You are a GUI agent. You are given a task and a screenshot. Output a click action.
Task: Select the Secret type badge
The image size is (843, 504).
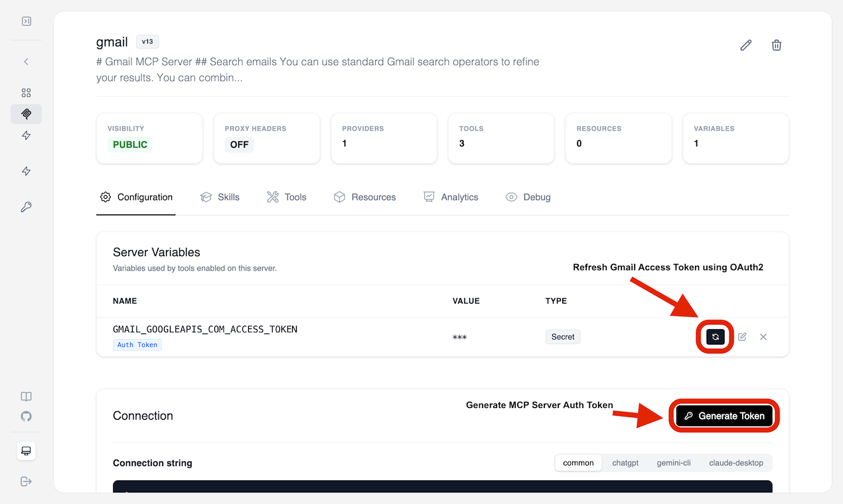coord(562,337)
